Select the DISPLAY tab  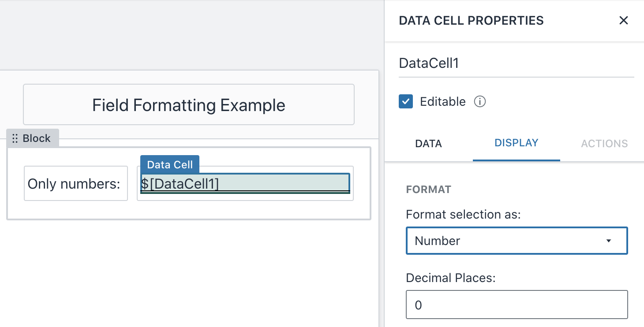pos(516,143)
